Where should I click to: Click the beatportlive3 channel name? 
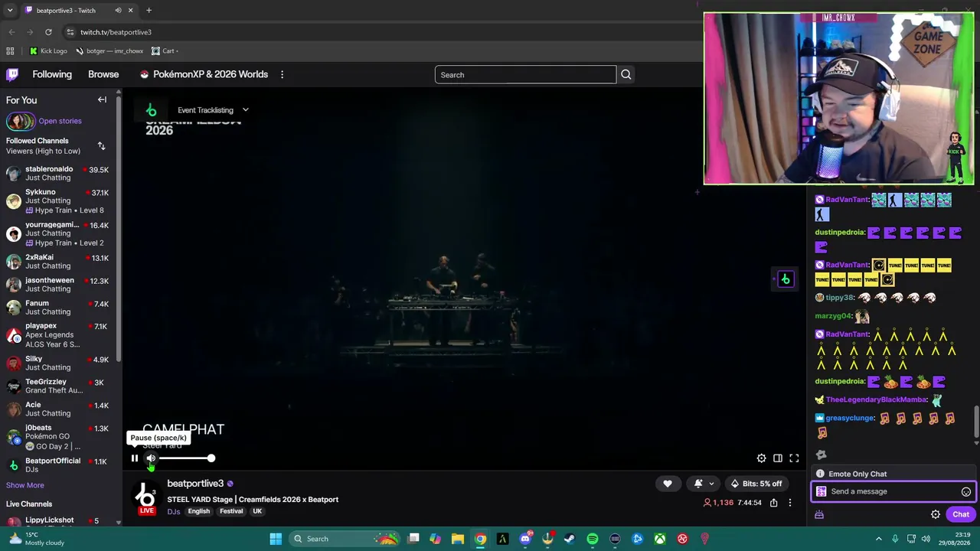(195, 484)
